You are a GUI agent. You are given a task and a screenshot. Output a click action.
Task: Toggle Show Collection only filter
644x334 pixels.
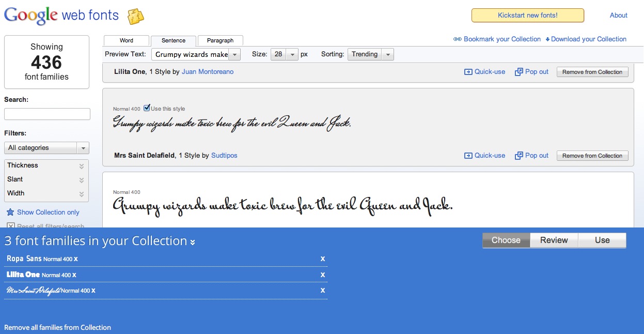tap(48, 212)
